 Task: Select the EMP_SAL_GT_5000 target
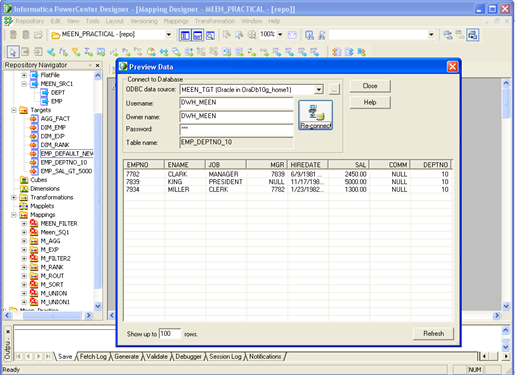point(66,171)
